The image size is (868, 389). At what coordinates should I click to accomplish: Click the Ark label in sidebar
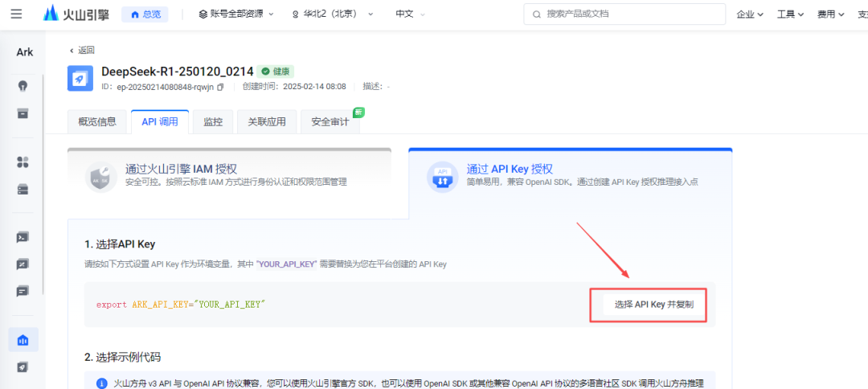click(24, 52)
